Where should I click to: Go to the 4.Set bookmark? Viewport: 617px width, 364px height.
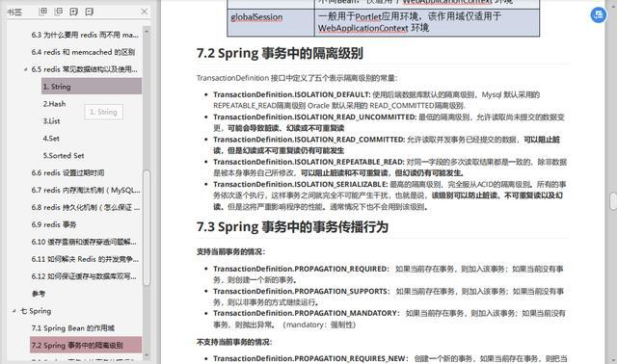(51, 139)
